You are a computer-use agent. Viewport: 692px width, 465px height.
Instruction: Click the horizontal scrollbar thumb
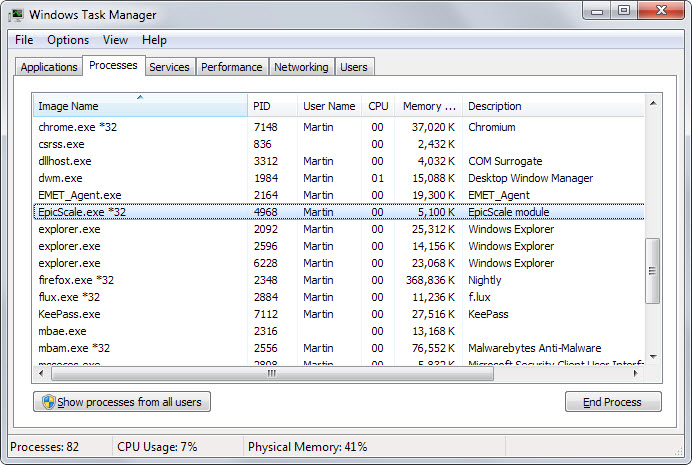(272, 374)
